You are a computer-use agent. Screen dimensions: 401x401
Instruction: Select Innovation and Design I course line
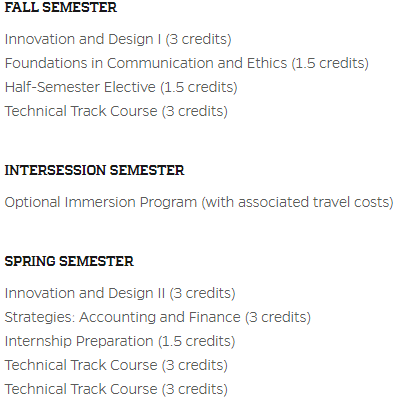pos(118,39)
